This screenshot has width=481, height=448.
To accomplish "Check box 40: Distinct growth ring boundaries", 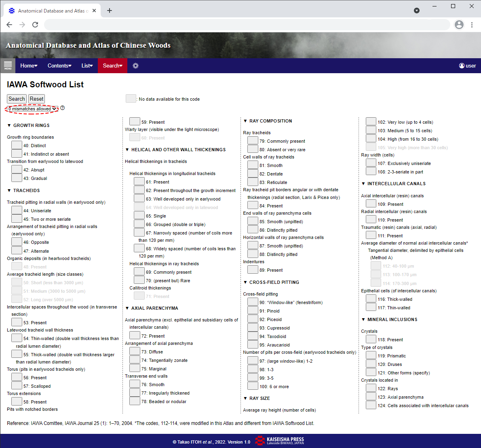I will [17, 145].
